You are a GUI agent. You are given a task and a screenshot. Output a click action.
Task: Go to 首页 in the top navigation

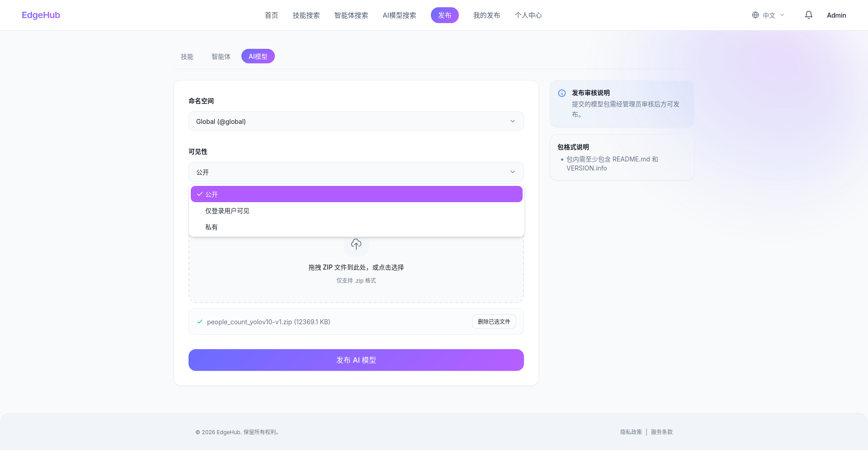271,15
